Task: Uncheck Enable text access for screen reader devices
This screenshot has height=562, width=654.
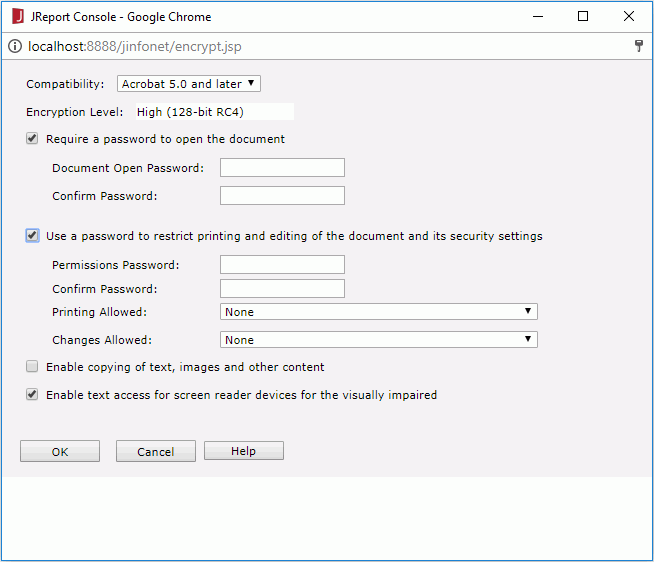Action: tap(32, 394)
